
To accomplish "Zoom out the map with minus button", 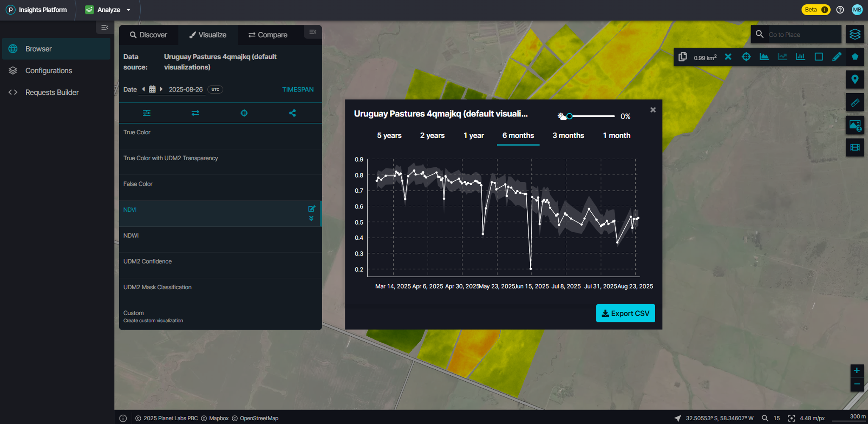I will (857, 384).
